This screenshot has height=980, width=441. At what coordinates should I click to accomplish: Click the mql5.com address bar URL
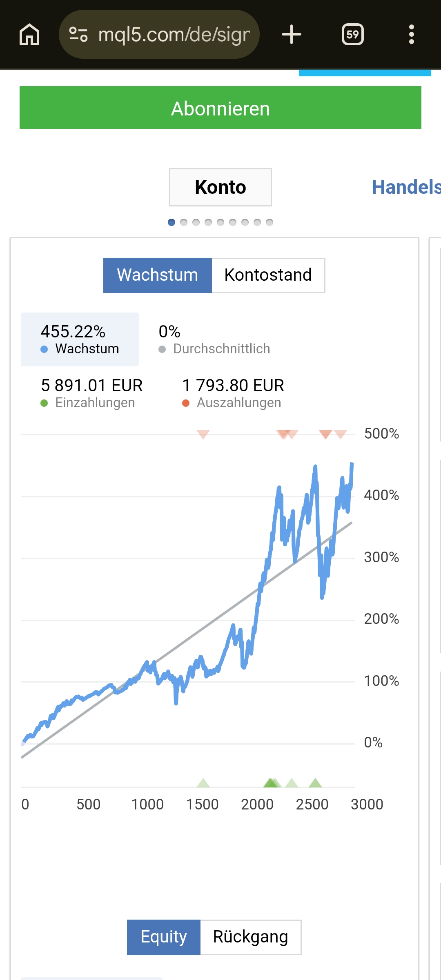pyautogui.click(x=174, y=34)
